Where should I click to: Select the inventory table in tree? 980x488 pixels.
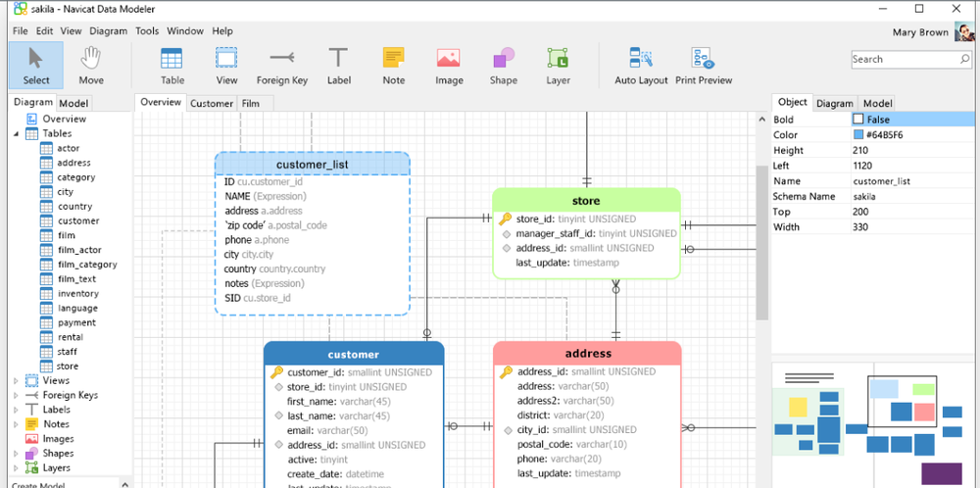[x=77, y=294]
